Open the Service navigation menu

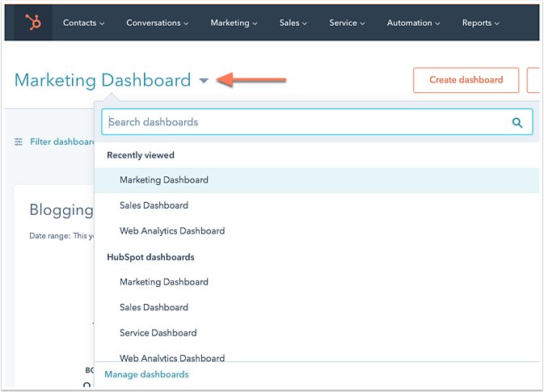coord(347,23)
